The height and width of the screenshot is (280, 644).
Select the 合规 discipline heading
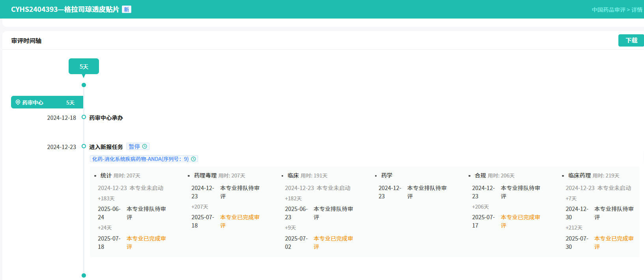tap(480, 175)
